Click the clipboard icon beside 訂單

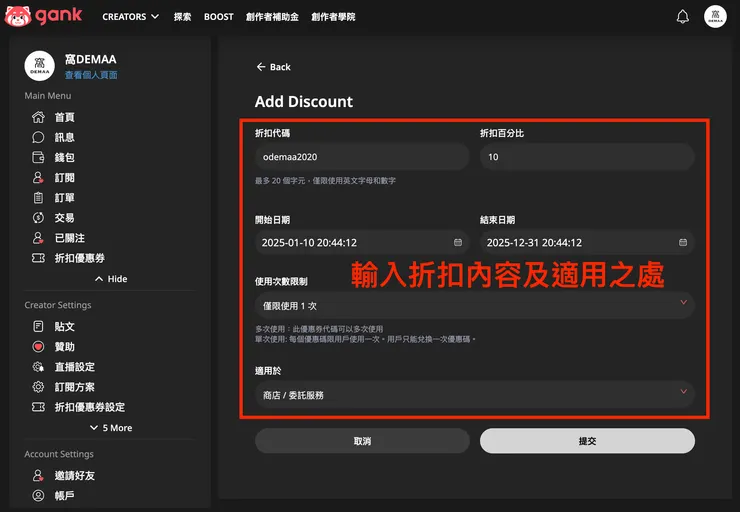click(38, 198)
